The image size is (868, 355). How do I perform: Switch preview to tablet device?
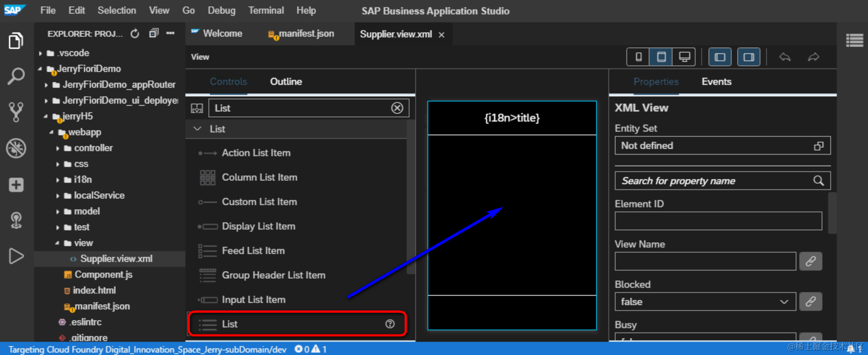[x=661, y=57]
